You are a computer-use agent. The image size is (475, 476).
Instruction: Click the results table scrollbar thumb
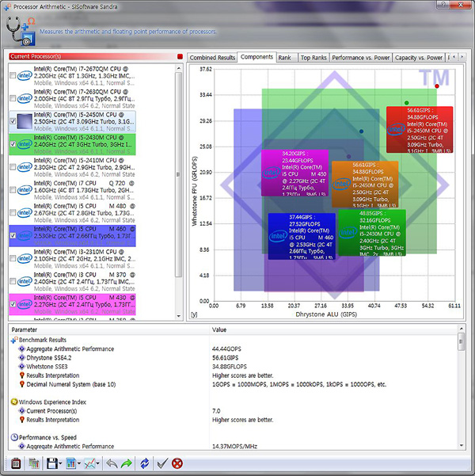[x=461, y=341]
